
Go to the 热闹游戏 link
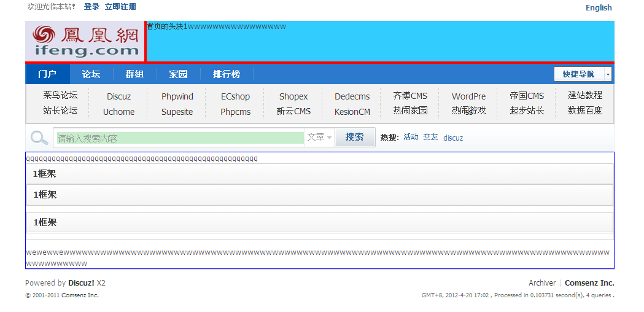pyautogui.click(x=468, y=111)
